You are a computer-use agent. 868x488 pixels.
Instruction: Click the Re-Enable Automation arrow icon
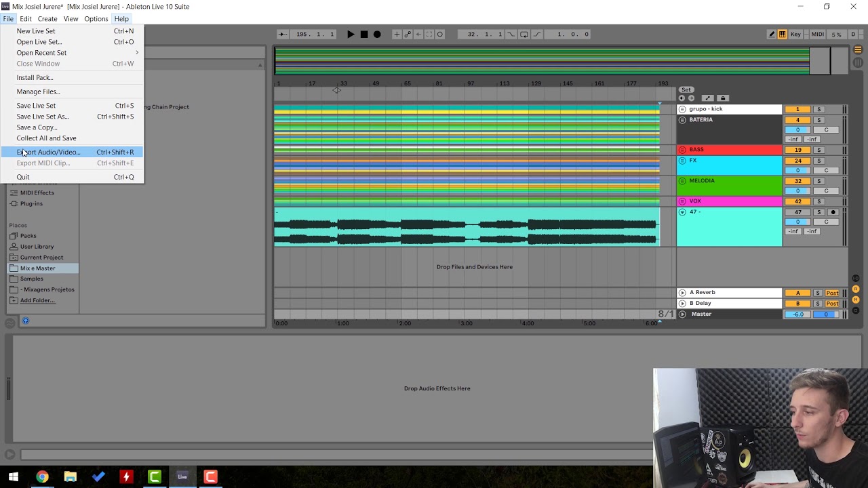point(418,34)
